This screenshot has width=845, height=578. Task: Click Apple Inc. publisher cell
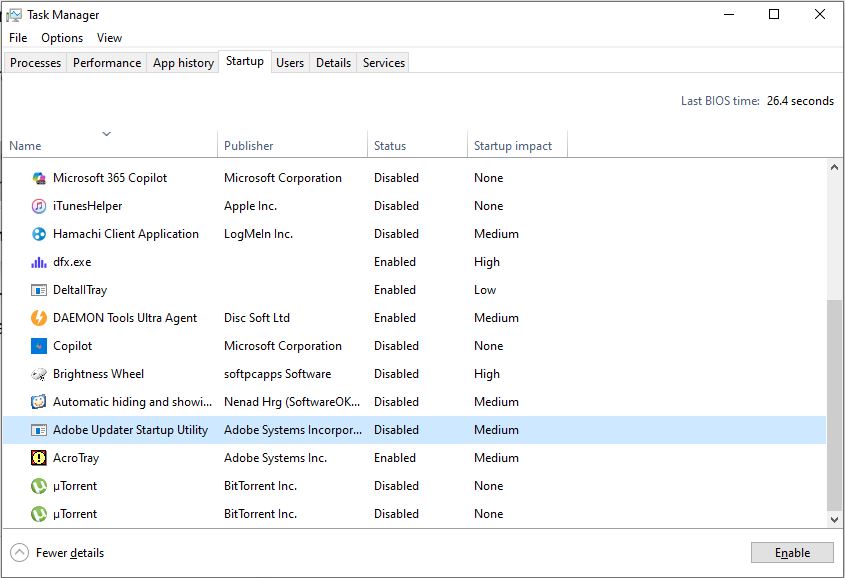point(250,206)
